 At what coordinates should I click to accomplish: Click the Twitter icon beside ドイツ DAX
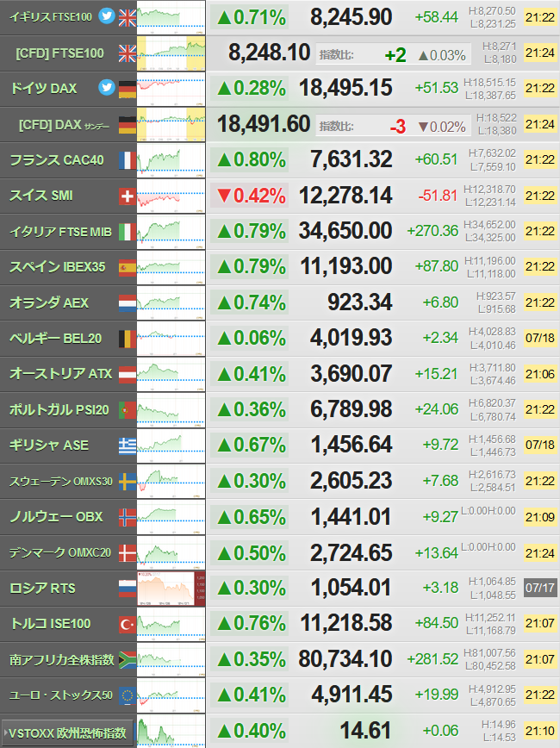[x=106, y=87]
